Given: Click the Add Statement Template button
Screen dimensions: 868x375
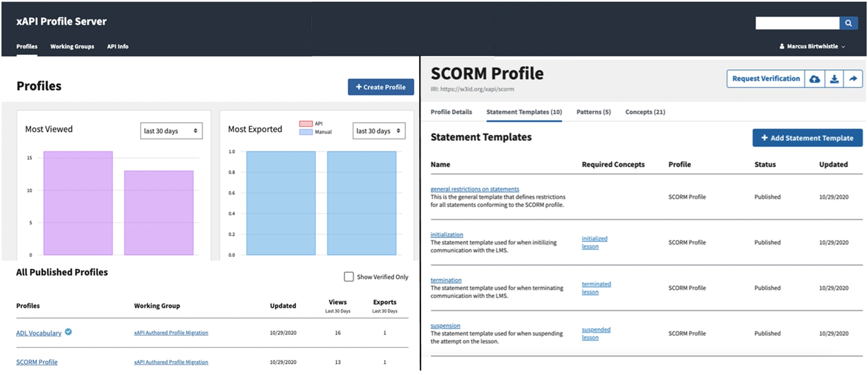Looking at the screenshot, I should (807, 138).
